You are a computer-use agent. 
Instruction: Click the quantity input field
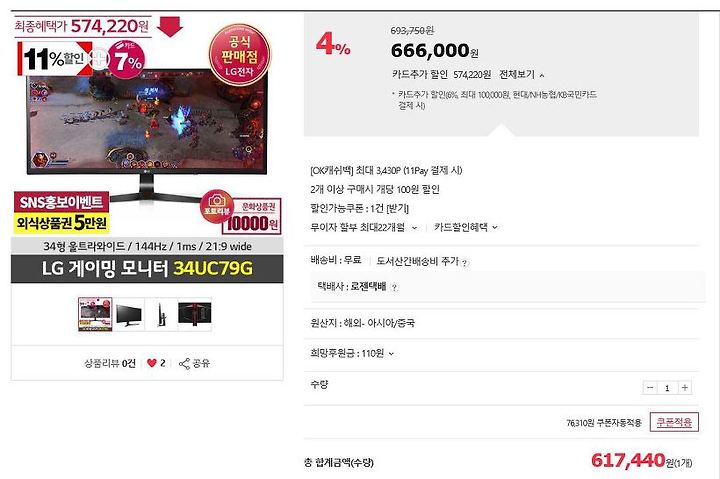click(667, 388)
